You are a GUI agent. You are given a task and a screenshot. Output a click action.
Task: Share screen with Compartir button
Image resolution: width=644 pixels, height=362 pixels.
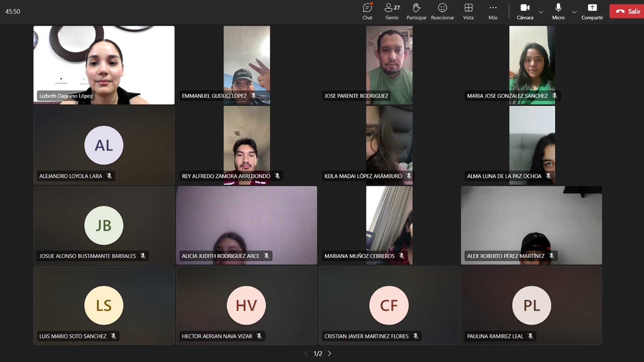tap(592, 11)
